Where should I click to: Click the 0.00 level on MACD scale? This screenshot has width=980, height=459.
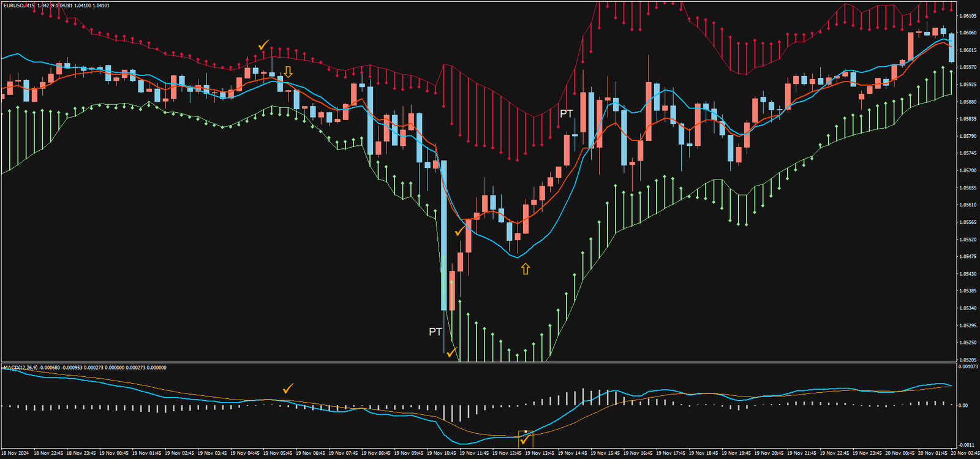pyautogui.click(x=963, y=405)
